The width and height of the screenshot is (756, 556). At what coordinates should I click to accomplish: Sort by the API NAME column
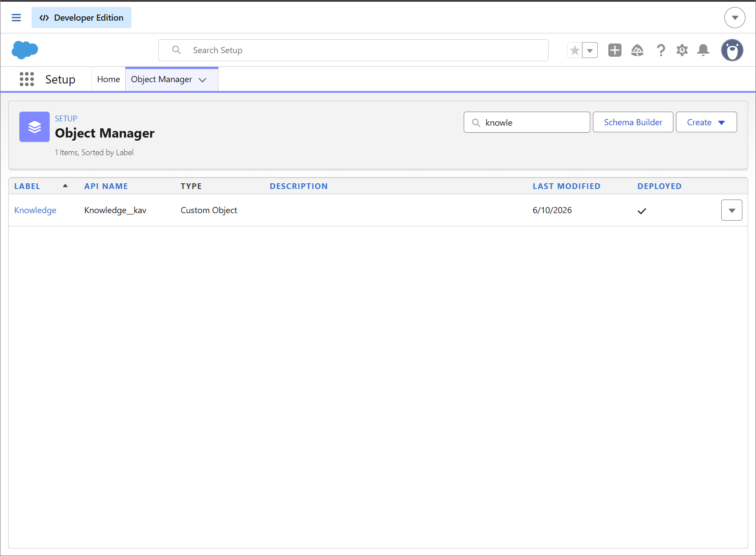(x=106, y=186)
